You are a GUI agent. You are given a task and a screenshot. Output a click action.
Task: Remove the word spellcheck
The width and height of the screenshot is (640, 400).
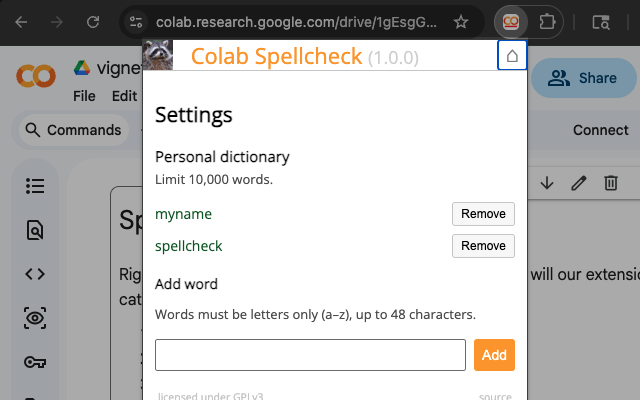tap(483, 246)
